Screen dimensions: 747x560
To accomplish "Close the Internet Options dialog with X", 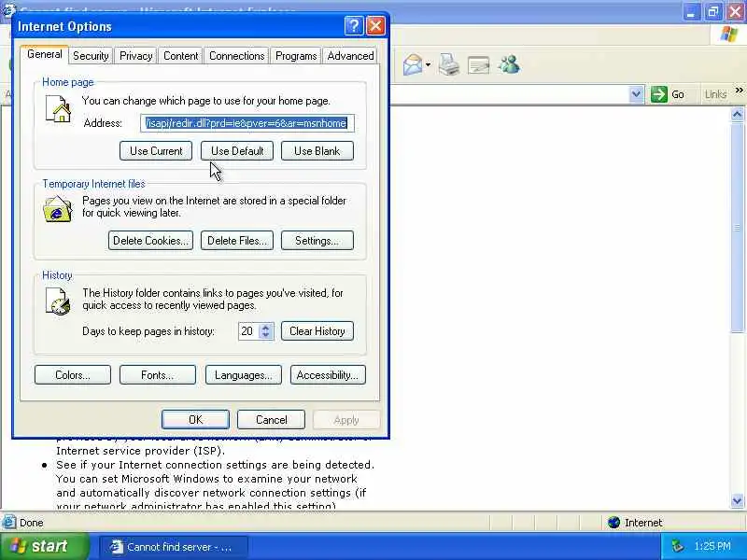I will (375, 26).
